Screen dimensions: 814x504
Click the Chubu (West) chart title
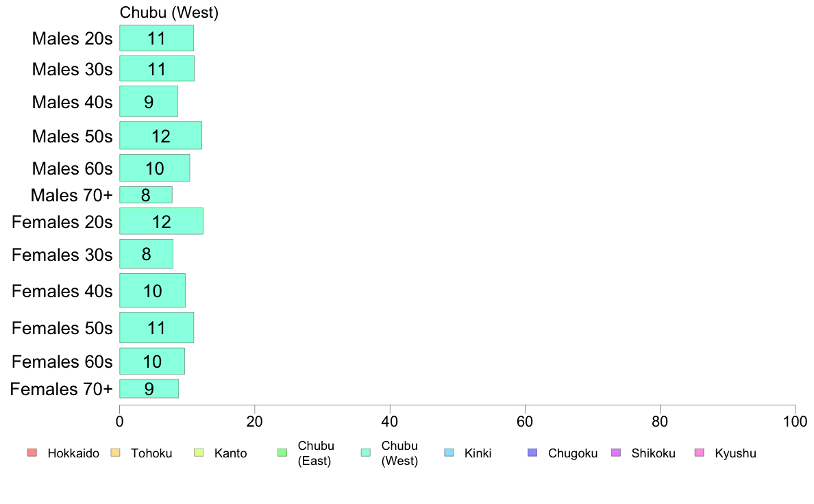[x=169, y=12]
